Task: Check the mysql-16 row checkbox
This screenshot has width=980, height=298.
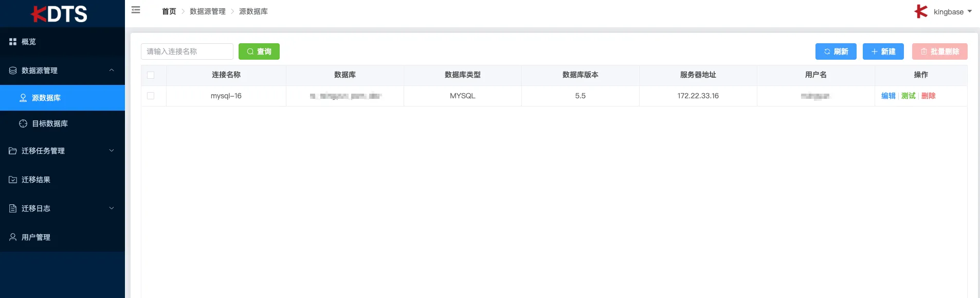Action: tap(151, 96)
